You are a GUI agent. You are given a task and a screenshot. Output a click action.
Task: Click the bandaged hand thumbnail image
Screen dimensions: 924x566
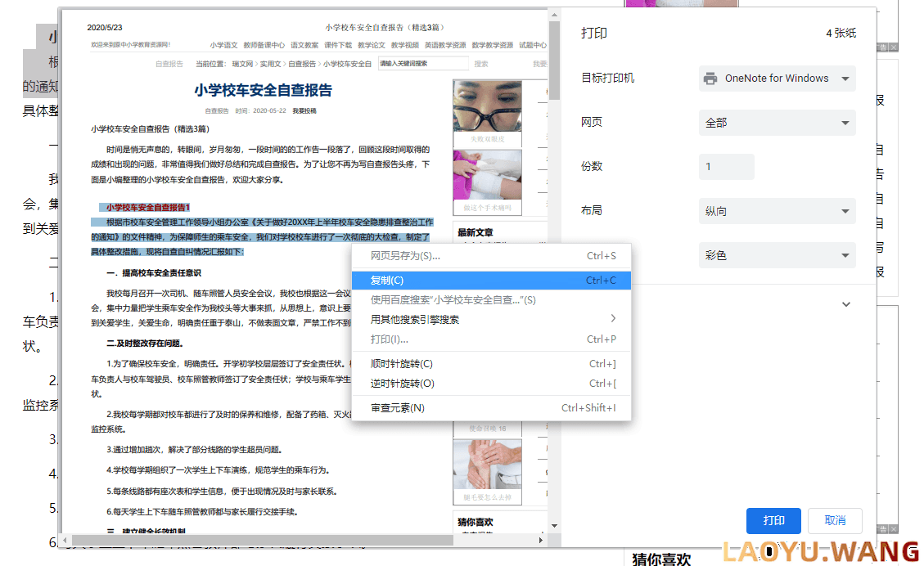pos(487,175)
